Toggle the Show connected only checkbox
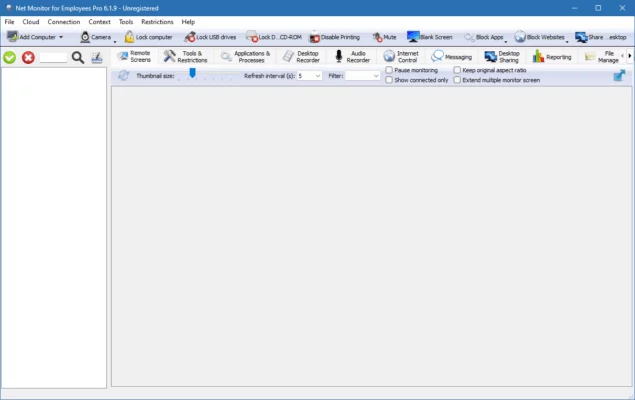635x400 pixels. point(389,80)
